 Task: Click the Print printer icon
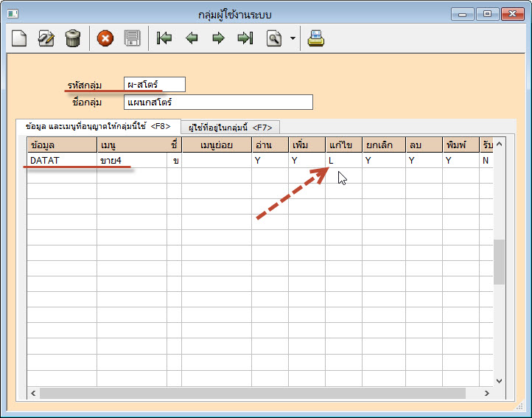(316, 38)
